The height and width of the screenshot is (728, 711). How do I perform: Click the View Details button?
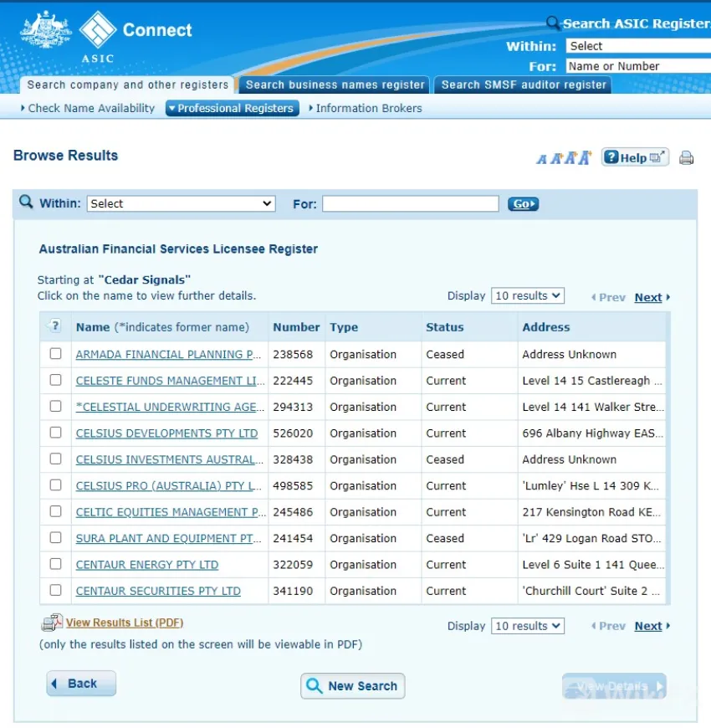(614, 686)
